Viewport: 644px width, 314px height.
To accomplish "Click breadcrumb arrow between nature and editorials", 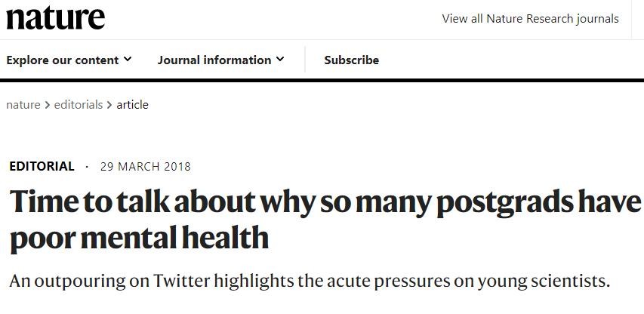I will (x=48, y=105).
